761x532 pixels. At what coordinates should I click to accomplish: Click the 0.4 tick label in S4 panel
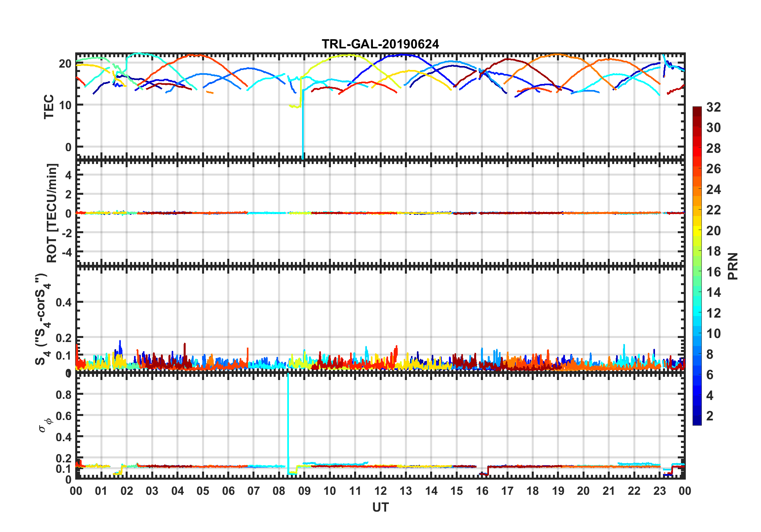click(64, 302)
